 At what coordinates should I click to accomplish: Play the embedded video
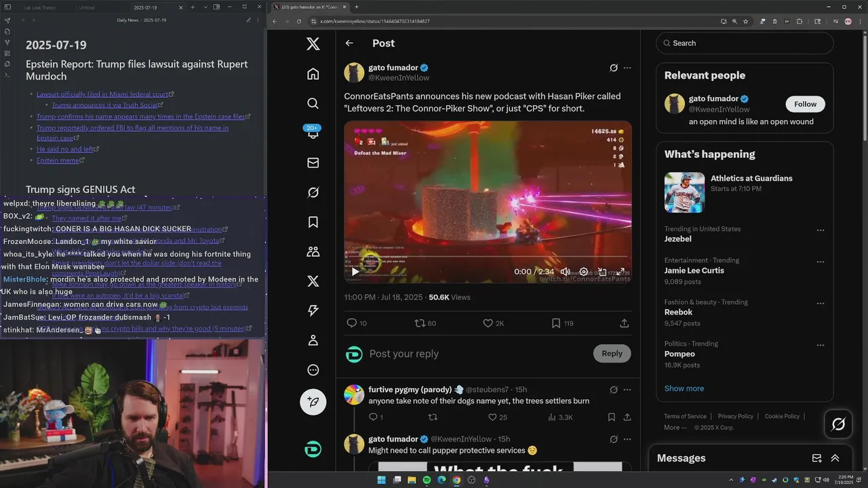pyautogui.click(x=355, y=272)
